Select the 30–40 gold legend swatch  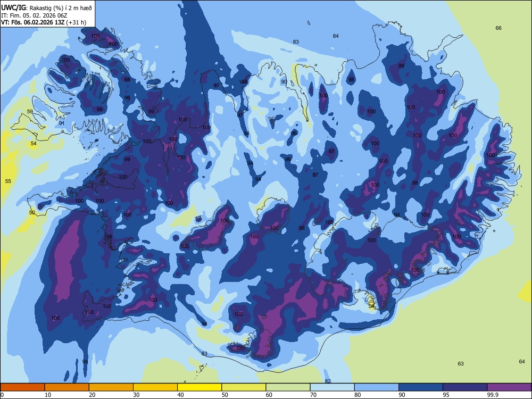pyautogui.click(x=155, y=387)
